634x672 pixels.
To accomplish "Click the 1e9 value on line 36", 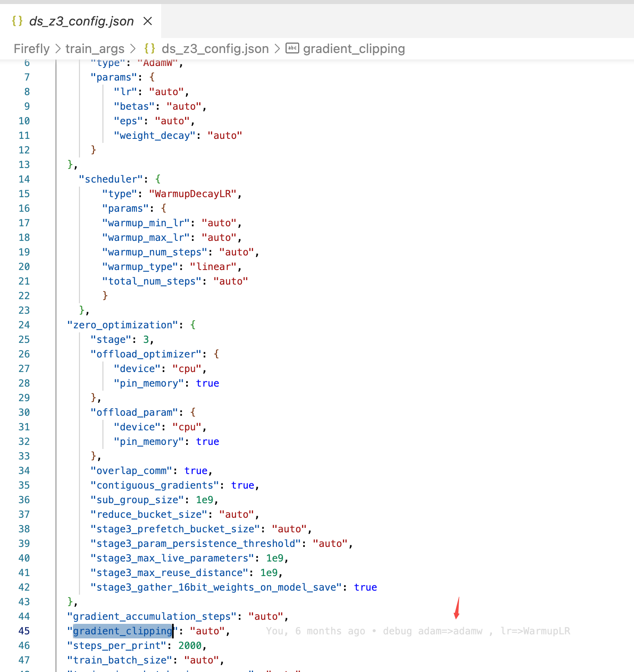I will coord(204,500).
